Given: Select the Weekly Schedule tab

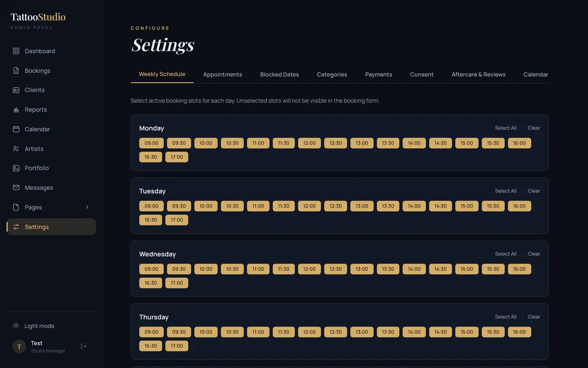Looking at the screenshot, I should coord(162,74).
